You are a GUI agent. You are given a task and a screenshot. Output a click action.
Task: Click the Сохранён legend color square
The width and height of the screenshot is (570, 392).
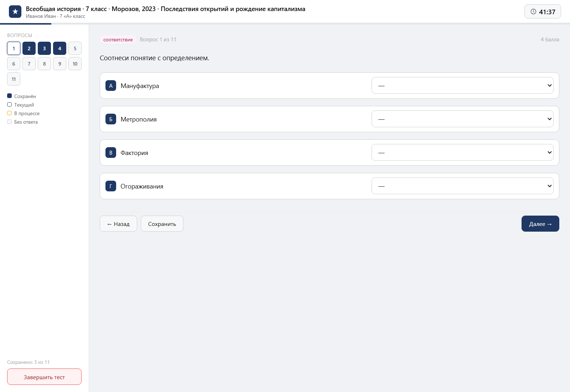[x=10, y=96]
